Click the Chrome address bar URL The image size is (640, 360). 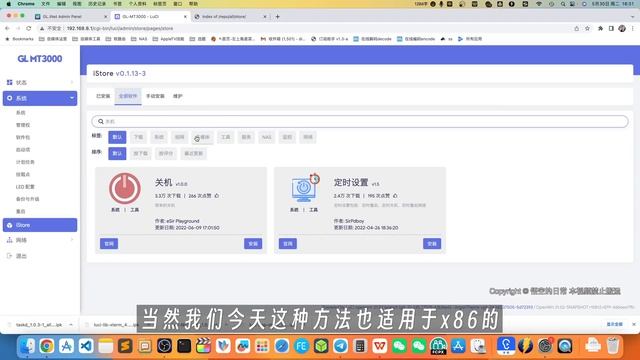[120, 29]
